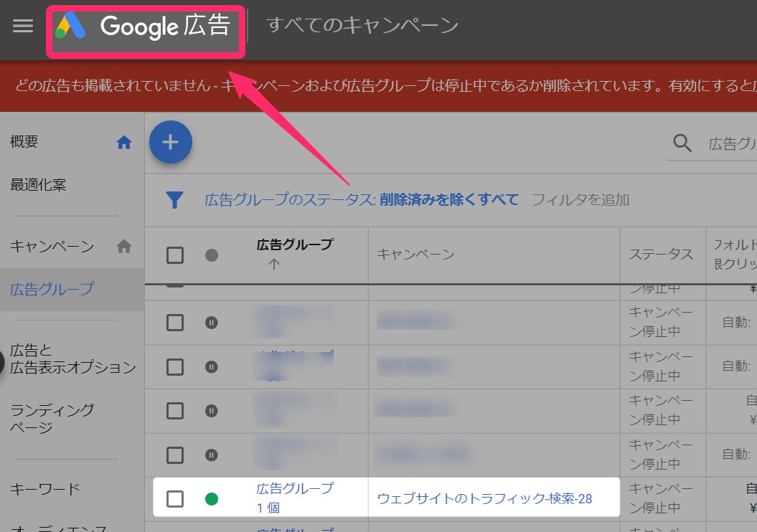Screen dimensions: 757x532
Task: Open the hamburger main menu
Action: point(23,26)
